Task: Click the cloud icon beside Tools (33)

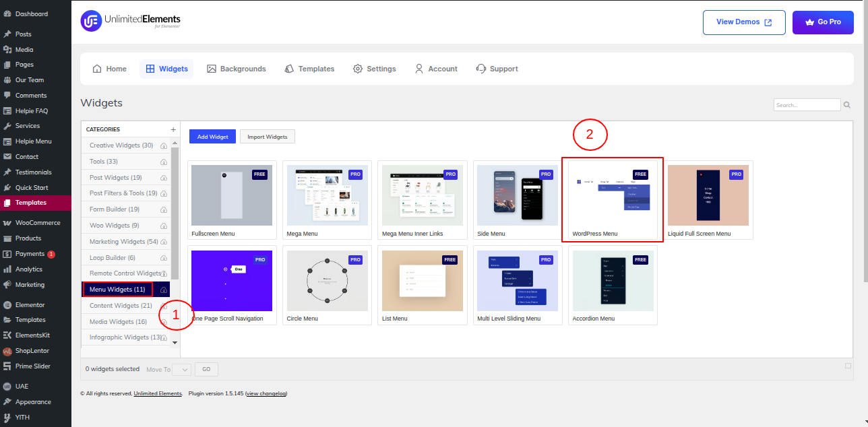Action: 163,162
